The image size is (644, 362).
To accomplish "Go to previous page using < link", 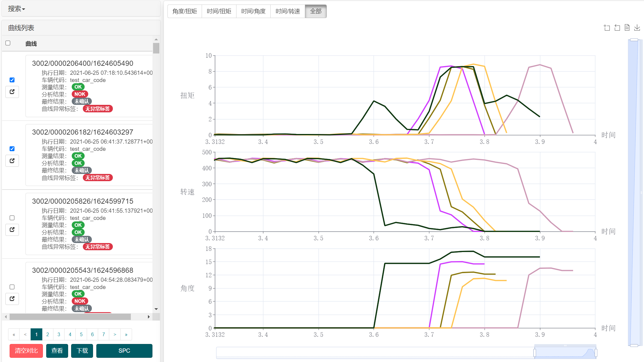I will click(25, 334).
